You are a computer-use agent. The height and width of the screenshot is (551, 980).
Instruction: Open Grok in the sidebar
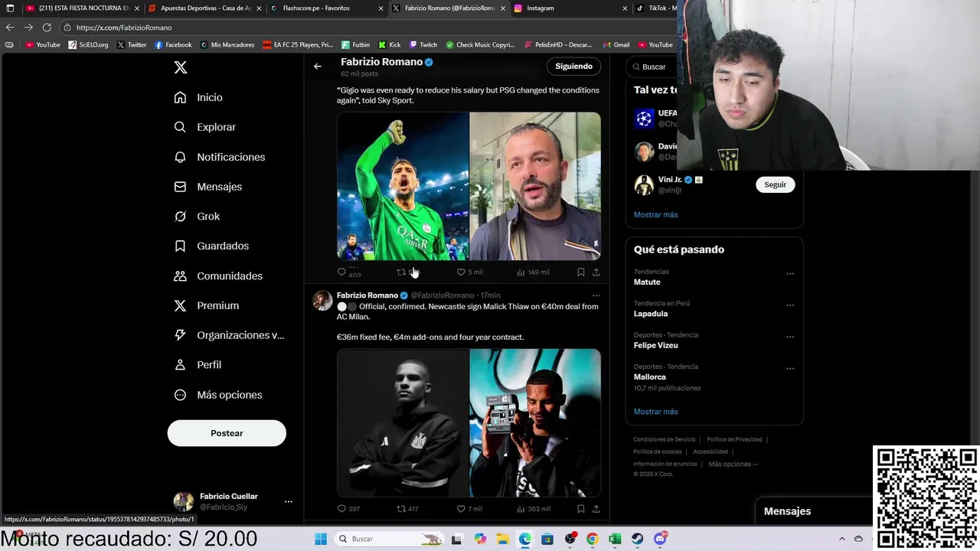(198, 217)
